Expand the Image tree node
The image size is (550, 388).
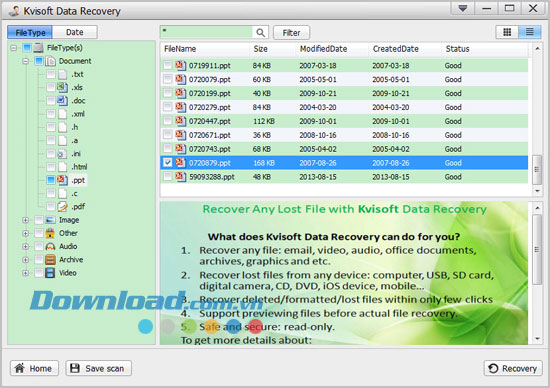[25, 220]
